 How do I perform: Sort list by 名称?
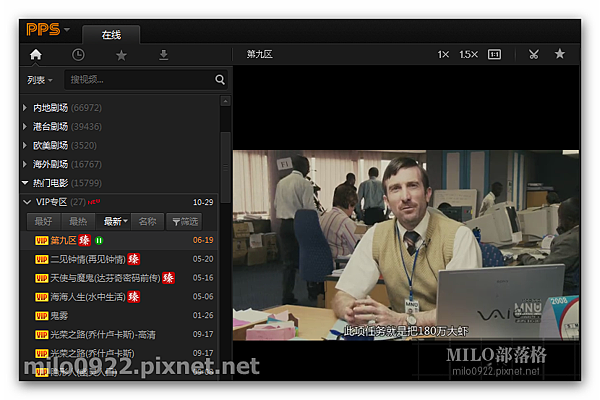pos(147,221)
